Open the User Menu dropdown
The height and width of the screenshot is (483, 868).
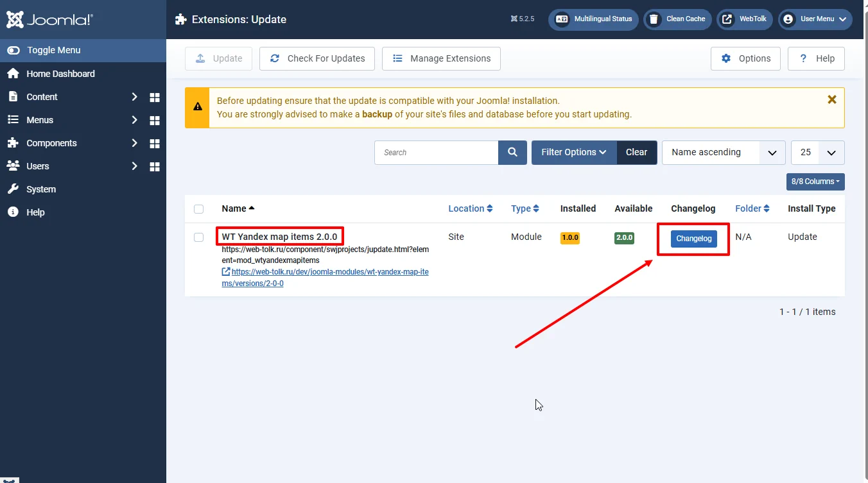[x=815, y=19]
